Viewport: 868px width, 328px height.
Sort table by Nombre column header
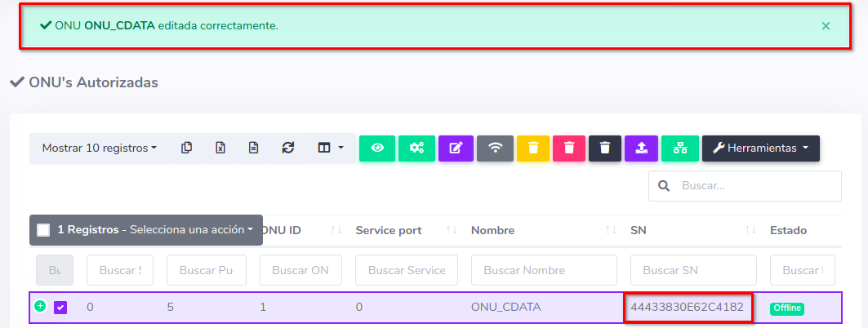[x=492, y=230]
